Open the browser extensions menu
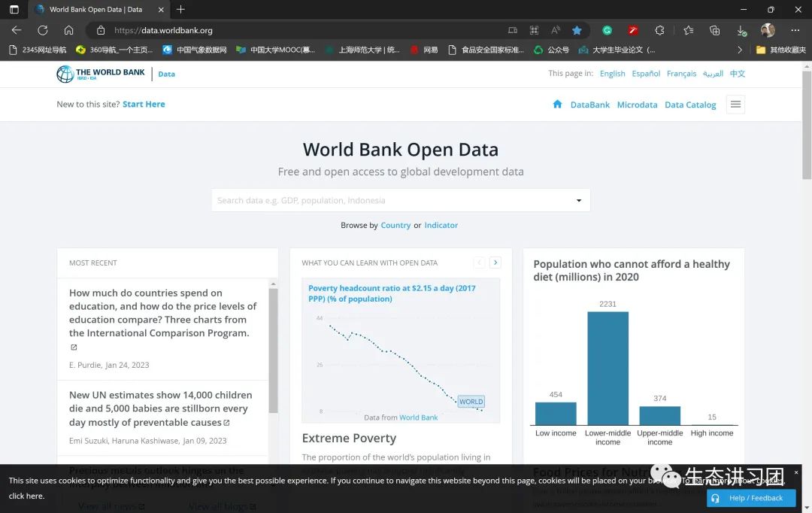 [x=659, y=31]
